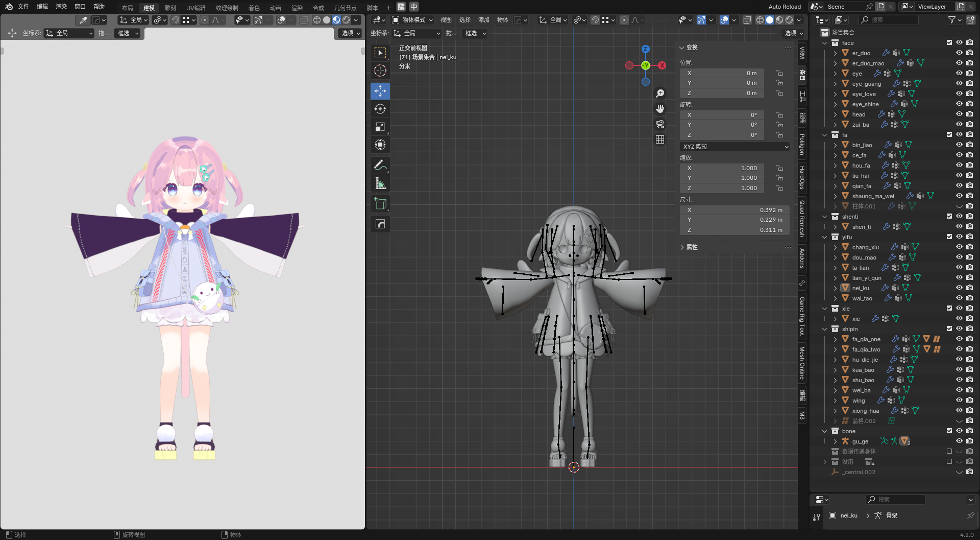980x540 pixels.
Task: Activate the Scale tool
Action: click(380, 127)
